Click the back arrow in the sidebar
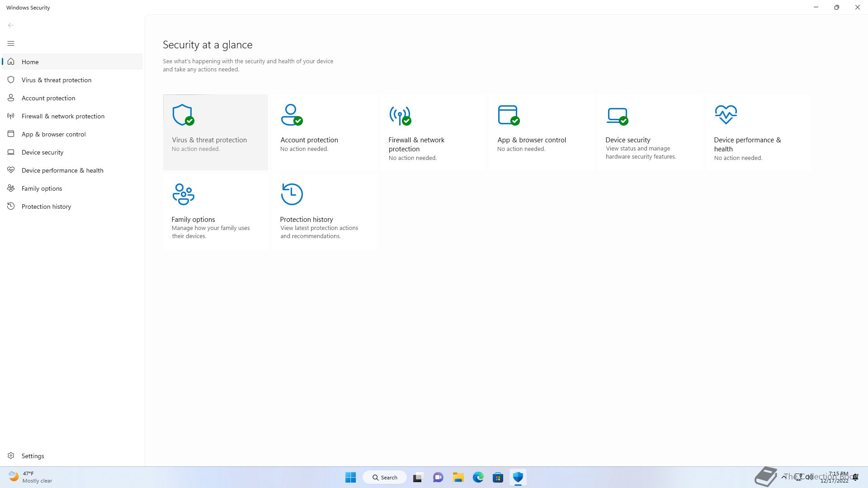 pos(11,25)
